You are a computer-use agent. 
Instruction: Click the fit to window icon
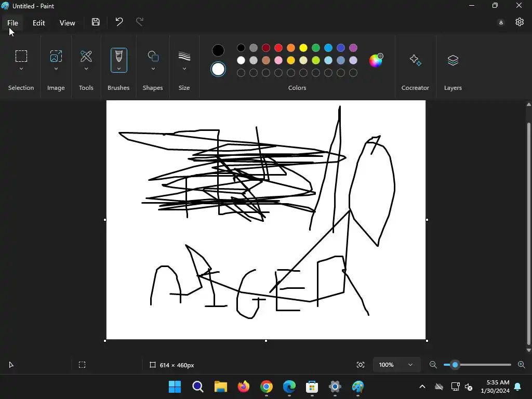coord(361,365)
